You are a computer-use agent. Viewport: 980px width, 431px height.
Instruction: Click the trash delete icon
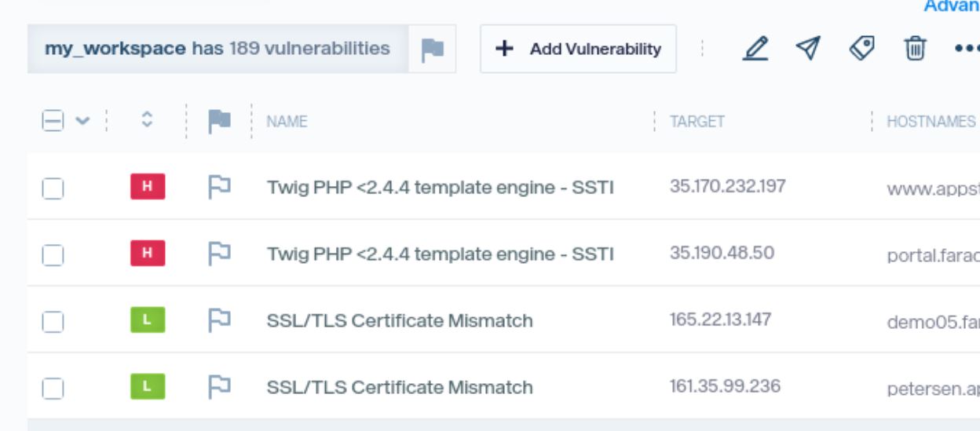point(915,49)
